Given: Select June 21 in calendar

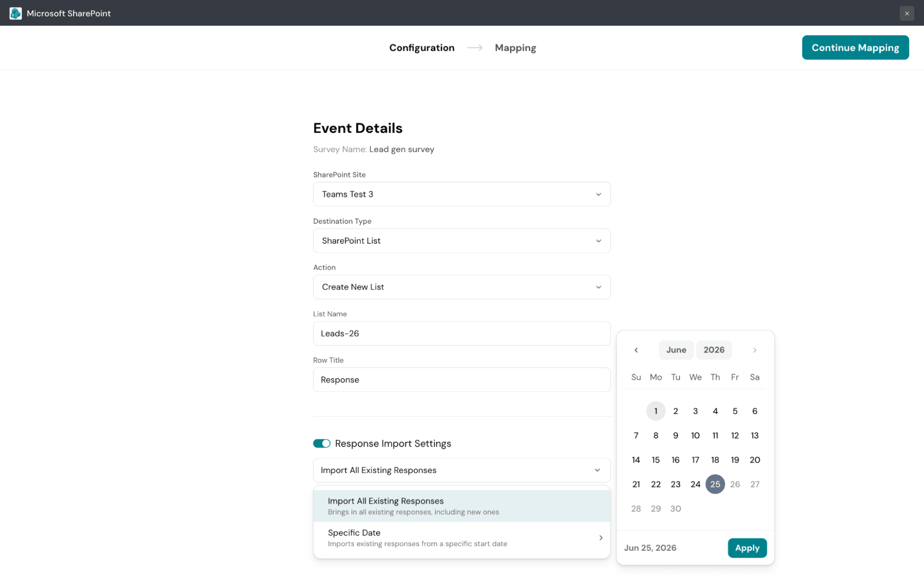Looking at the screenshot, I should coord(636,484).
